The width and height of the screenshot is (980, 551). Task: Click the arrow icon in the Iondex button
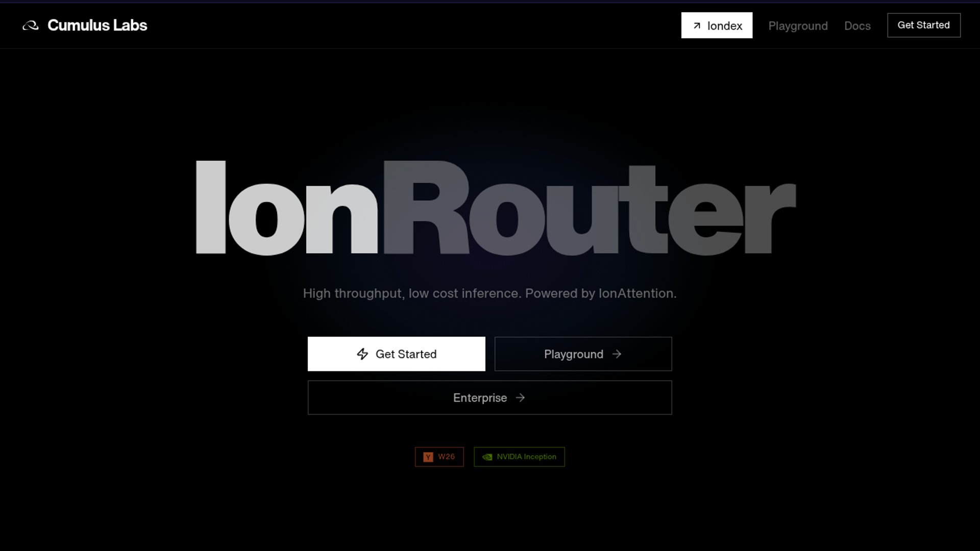697,26
